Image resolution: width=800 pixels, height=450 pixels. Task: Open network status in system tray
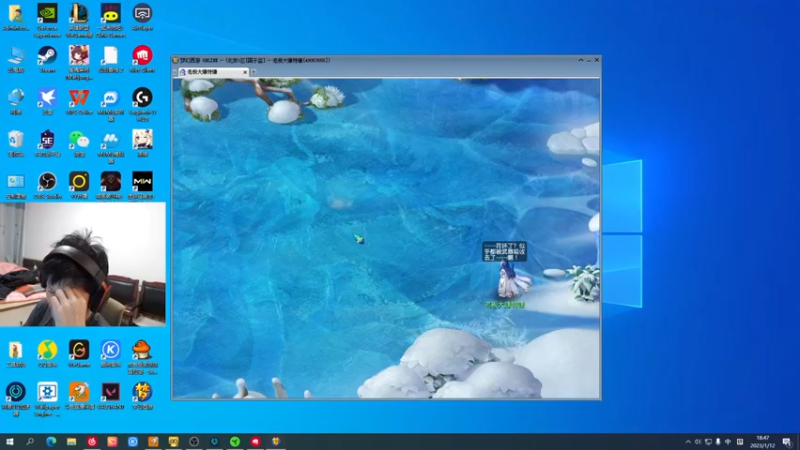[708, 442]
